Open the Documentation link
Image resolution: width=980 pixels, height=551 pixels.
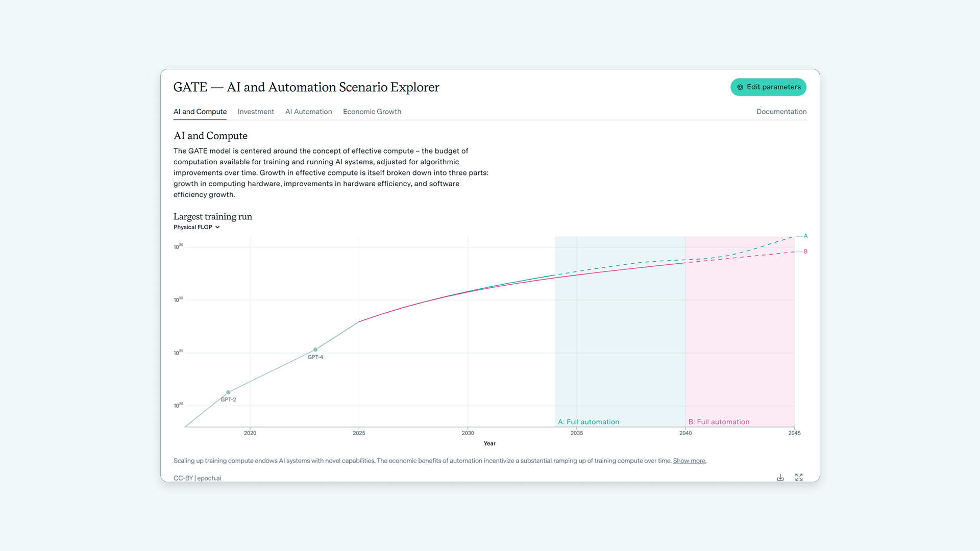pyautogui.click(x=781, y=112)
